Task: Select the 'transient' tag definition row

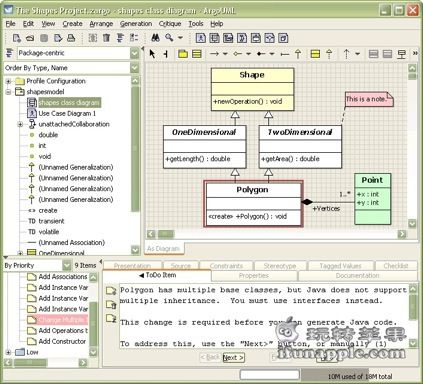Action: click(51, 221)
